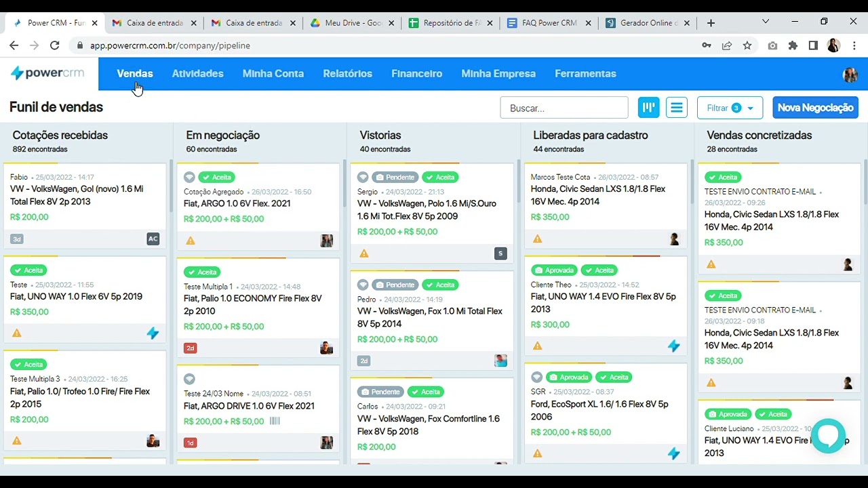Switch to kanban board view
The height and width of the screenshot is (488, 868).
point(649,107)
